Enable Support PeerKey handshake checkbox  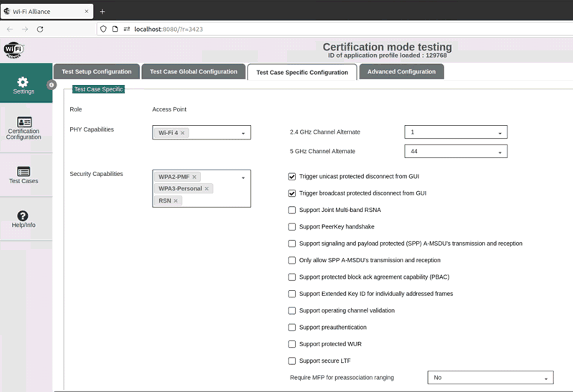click(x=292, y=227)
